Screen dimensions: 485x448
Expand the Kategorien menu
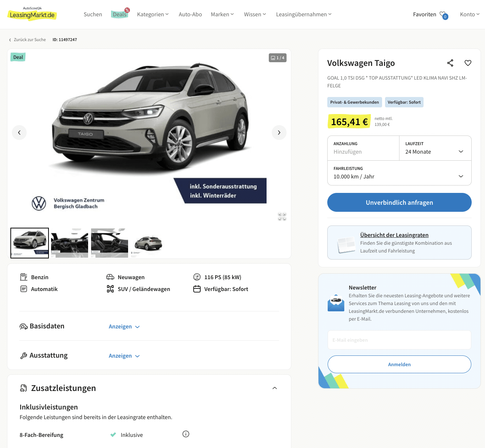[153, 14]
